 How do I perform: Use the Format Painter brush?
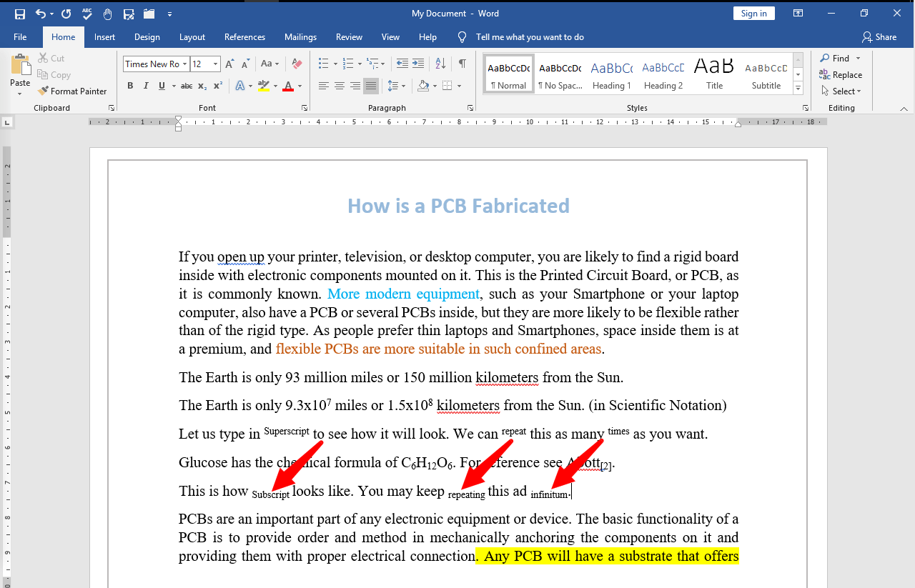[x=72, y=91]
